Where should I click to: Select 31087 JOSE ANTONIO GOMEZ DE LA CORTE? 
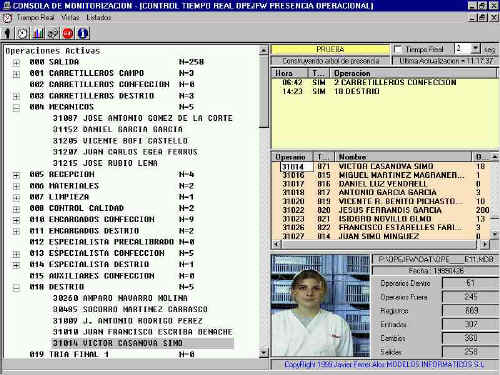click(x=143, y=118)
